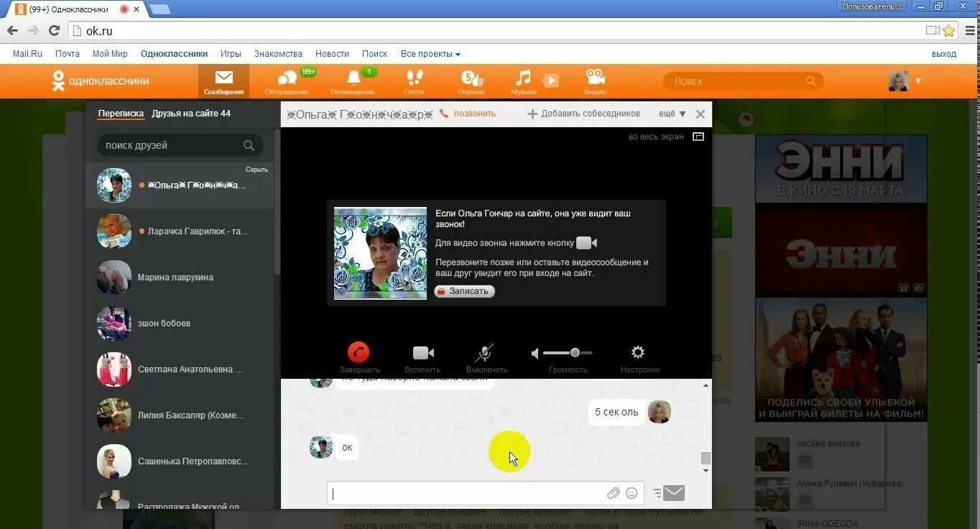
Task: Expand the ещё dropdown
Action: coord(672,114)
